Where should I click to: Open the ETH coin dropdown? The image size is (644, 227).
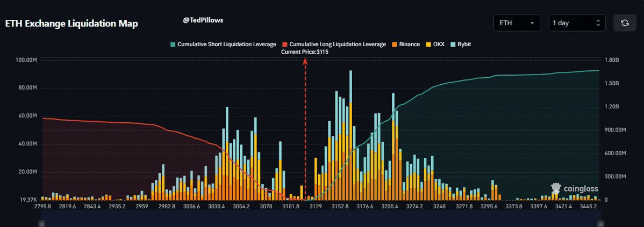coord(518,23)
